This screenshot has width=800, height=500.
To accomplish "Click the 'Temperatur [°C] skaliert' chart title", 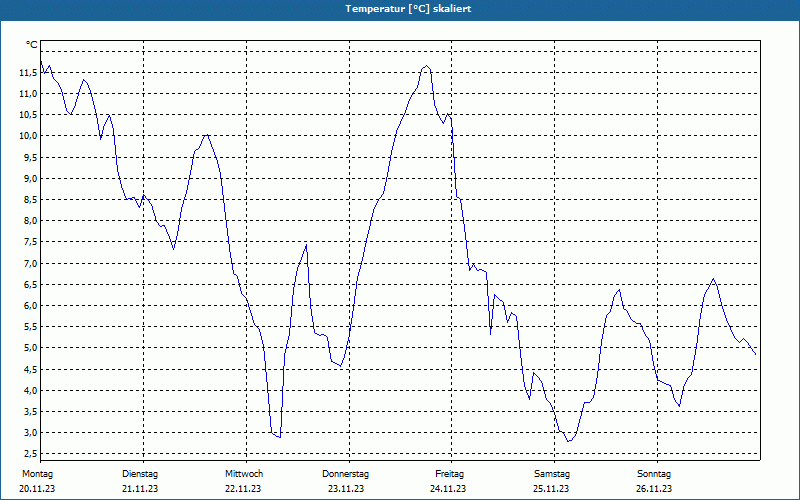I will coord(408,9).
